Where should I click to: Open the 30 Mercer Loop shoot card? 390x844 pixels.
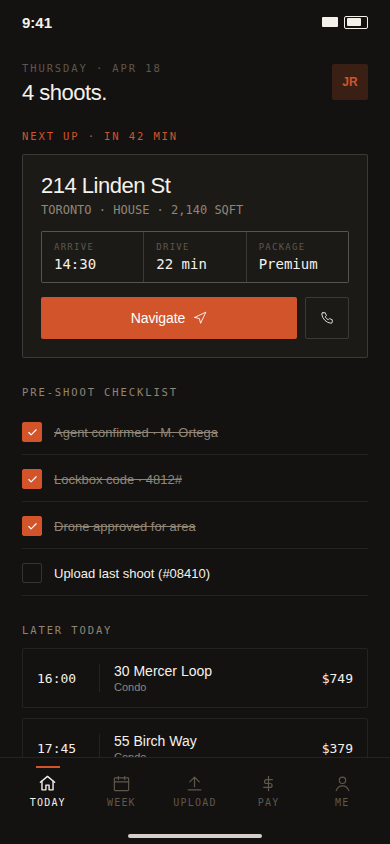click(x=195, y=678)
